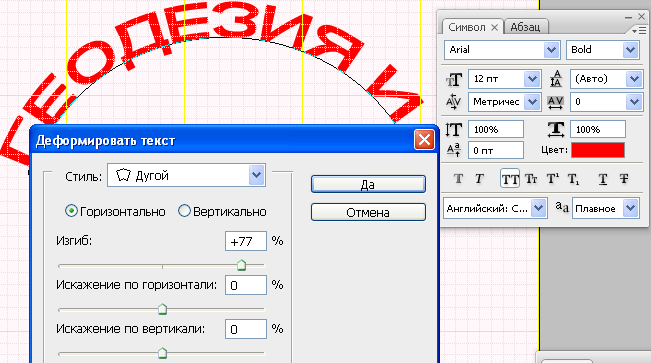Click the horizontal scale icon

pos(556,130)
